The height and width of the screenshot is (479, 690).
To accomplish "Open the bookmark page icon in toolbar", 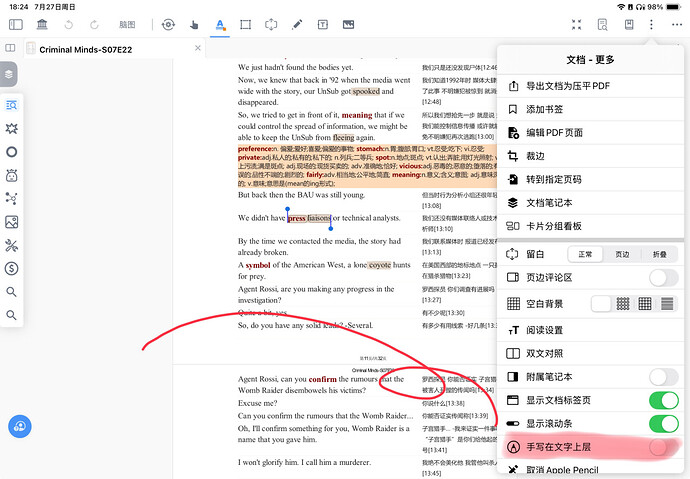I will (629, 25).
